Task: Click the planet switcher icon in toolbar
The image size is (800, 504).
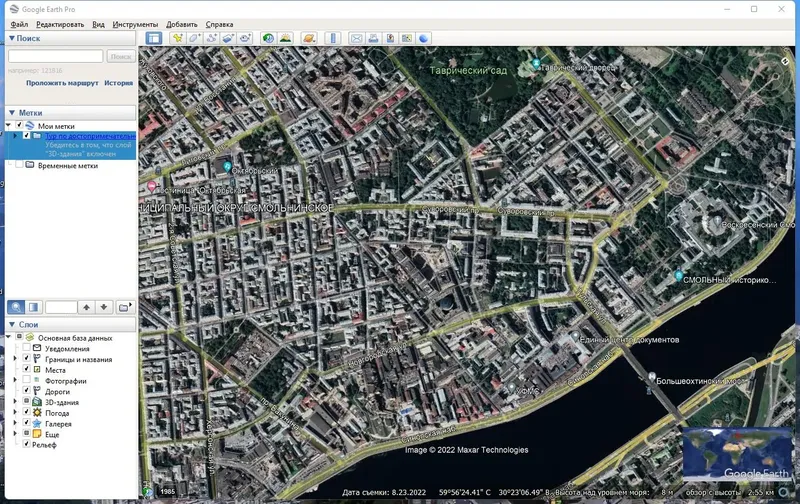Action: 309,38
